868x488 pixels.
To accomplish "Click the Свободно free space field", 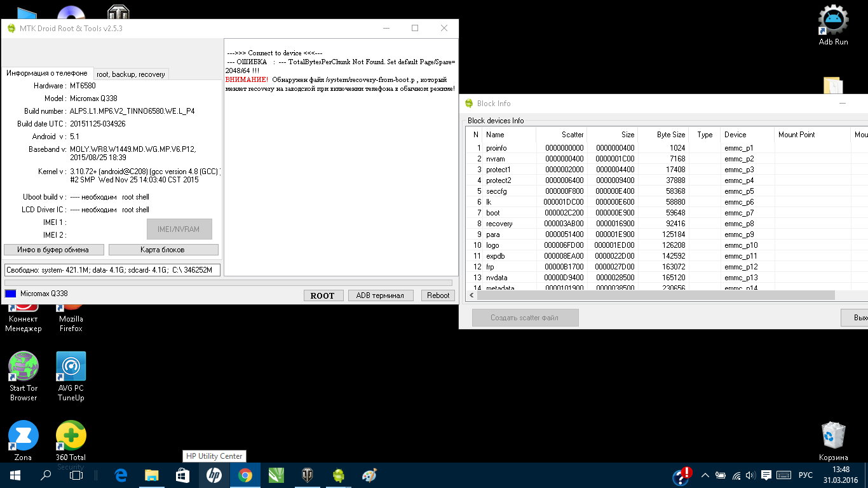I will [112, 270].
